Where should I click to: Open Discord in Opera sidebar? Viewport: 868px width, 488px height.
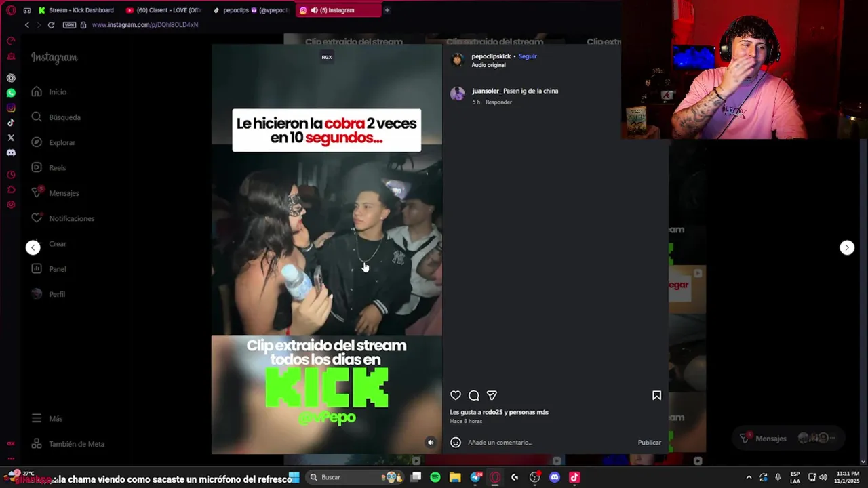pos(11,152)
